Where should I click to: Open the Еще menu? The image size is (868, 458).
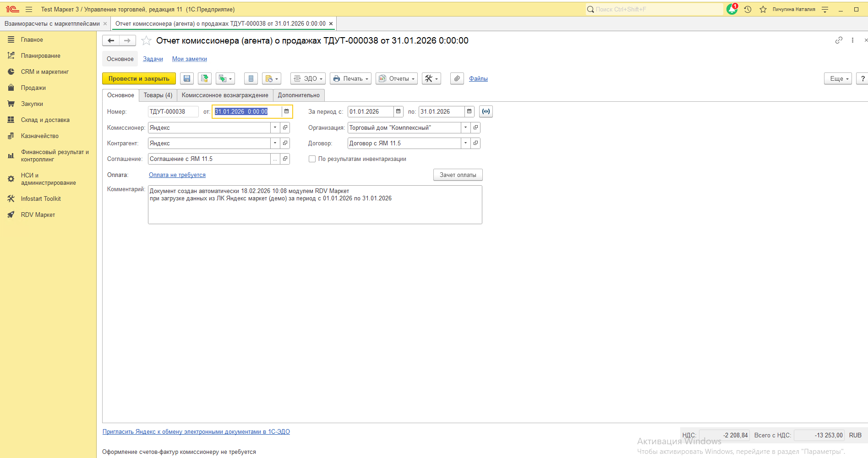tap(838, 78)
